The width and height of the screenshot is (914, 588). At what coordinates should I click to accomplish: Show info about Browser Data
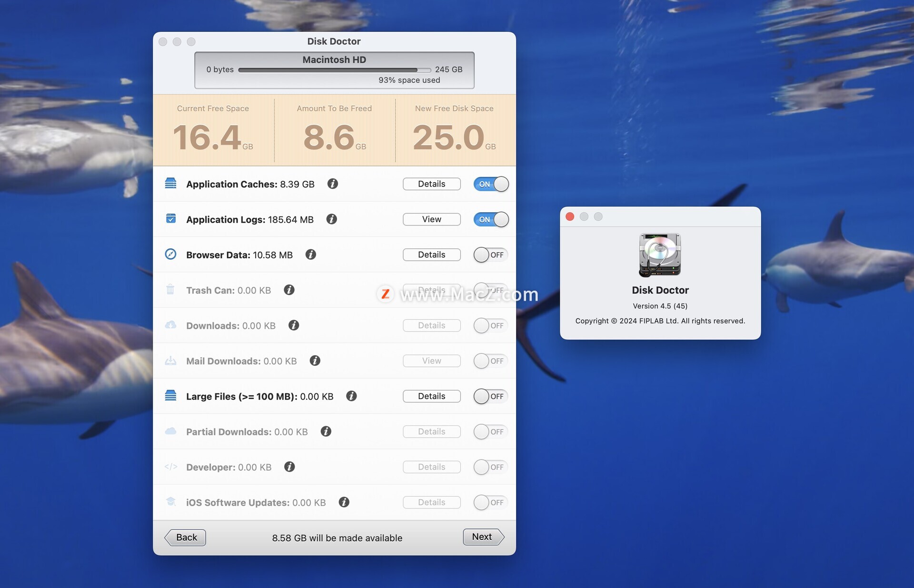(311, 255)
